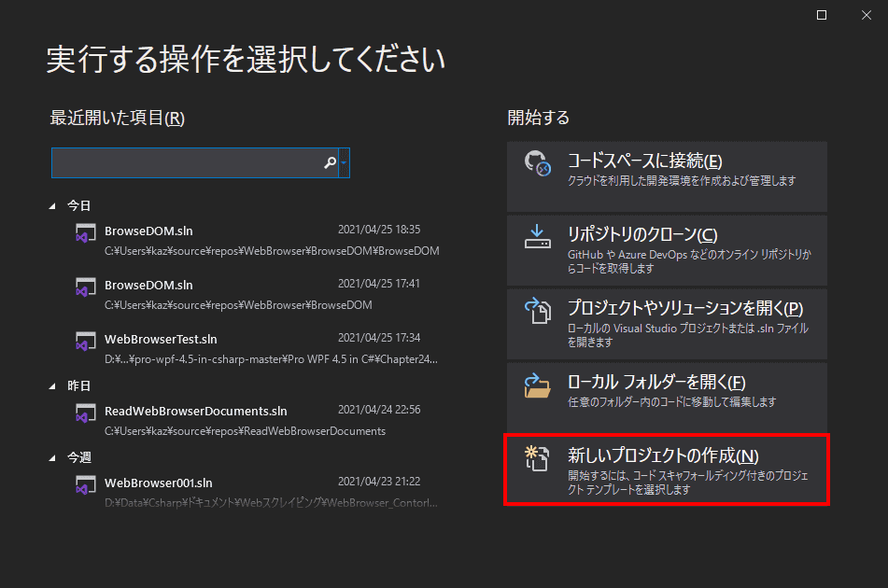Open the search box dropdown arrow
888x588 pixels.
pos(344,163)
